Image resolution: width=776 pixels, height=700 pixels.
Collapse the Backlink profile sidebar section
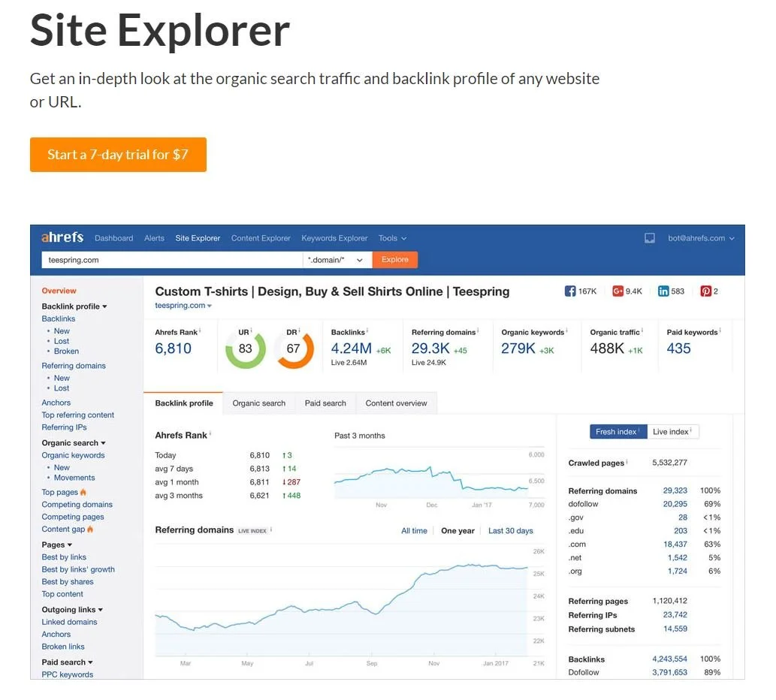(x=74, y=306)
